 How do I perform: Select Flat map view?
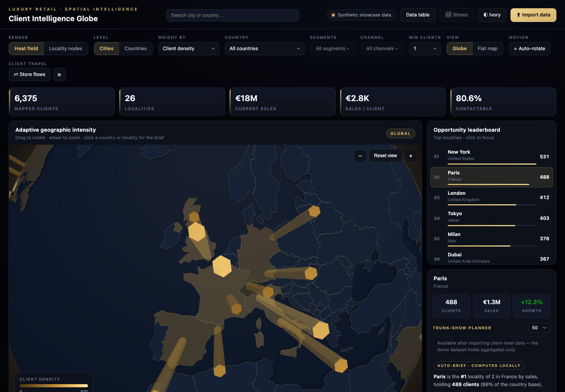[x=487, y=49]
